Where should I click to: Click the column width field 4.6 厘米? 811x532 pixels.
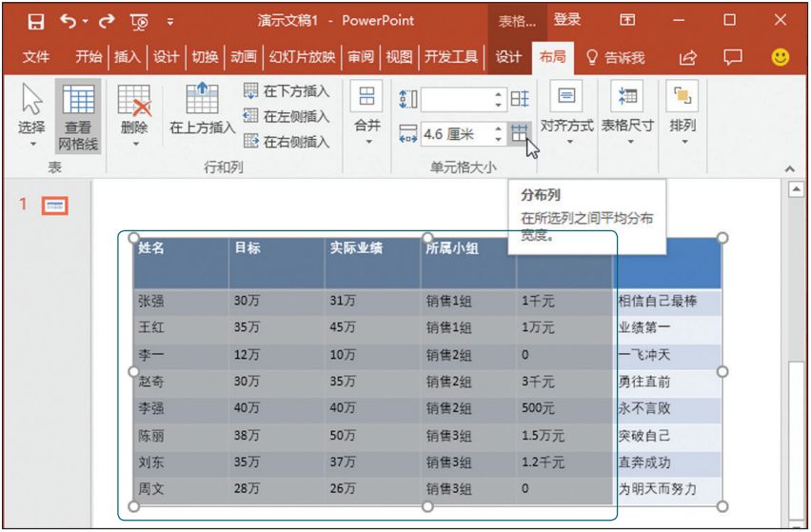tap(457, 134)
